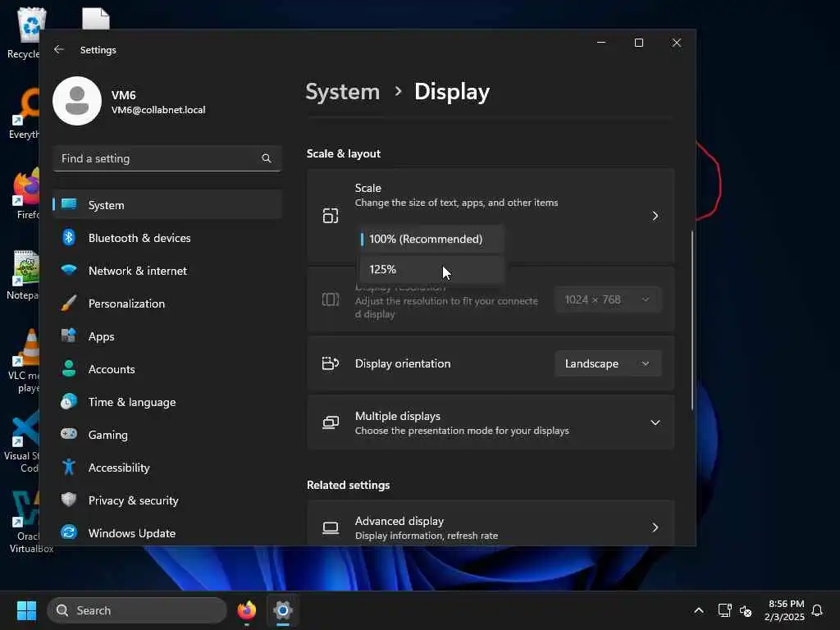Viewport: 840px width, 630px height.
Task: Open Scale custom settings chevron
Action: [655, 216]
